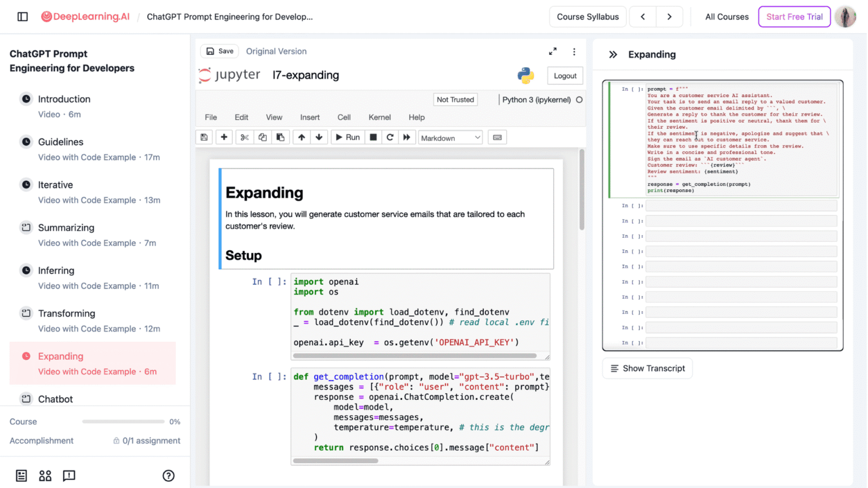Interrupt the kernel with the stop icon
The height and width of the screenshot is (488, 868).
click(x=373, y=137)
